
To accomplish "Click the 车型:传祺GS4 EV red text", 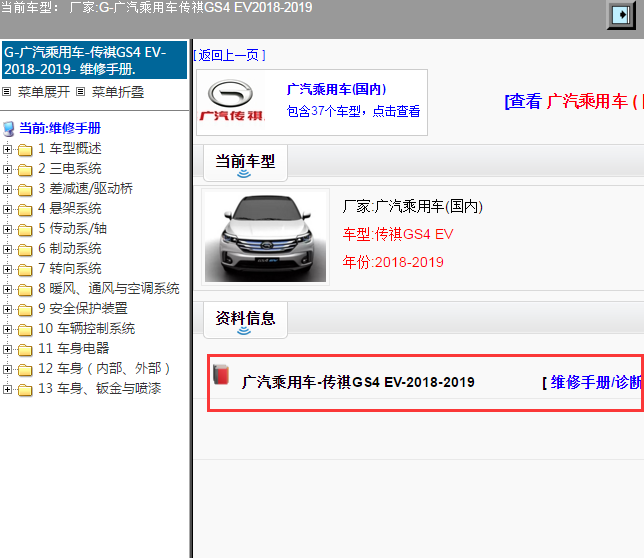I will (398, 234).
